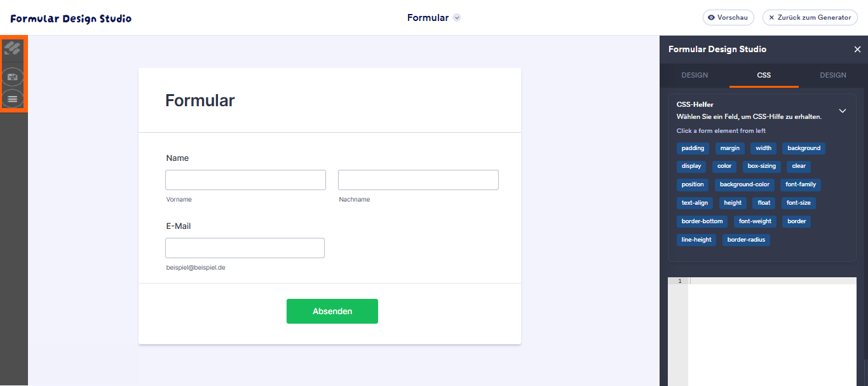
Task: Click into the Nachname input field
Action: (x=418, y=180)
